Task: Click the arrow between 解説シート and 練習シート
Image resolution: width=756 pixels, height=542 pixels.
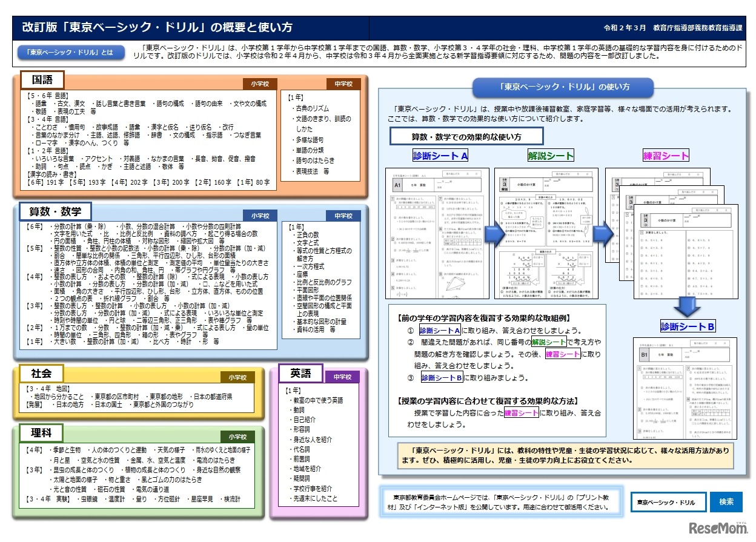Action: [603, 234]
